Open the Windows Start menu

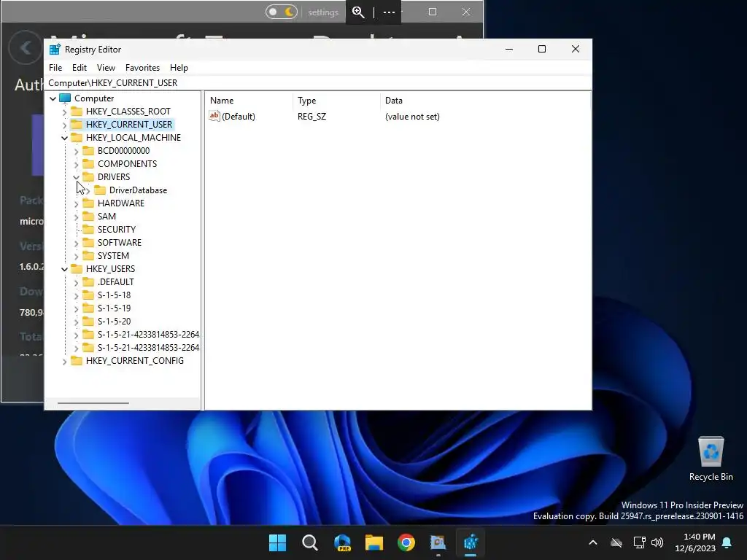point(277,542)
